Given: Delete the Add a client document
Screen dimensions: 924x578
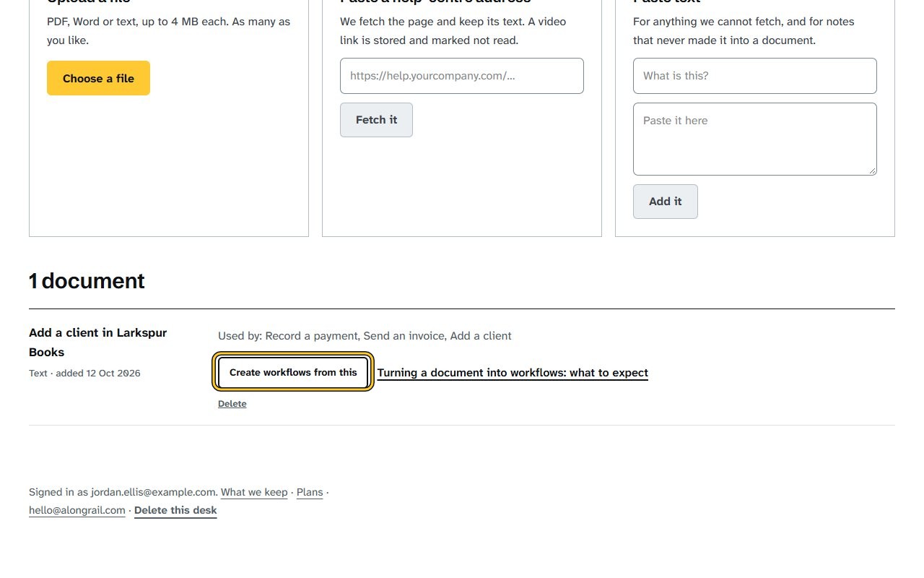Looking at the screenshot, I should [232, 404].
